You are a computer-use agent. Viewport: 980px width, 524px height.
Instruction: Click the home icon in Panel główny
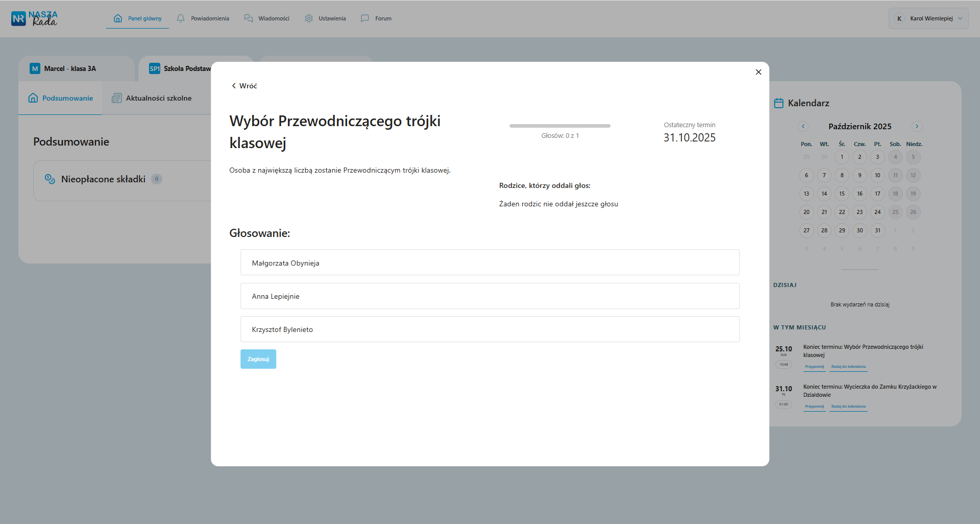[x=118, y=18]
